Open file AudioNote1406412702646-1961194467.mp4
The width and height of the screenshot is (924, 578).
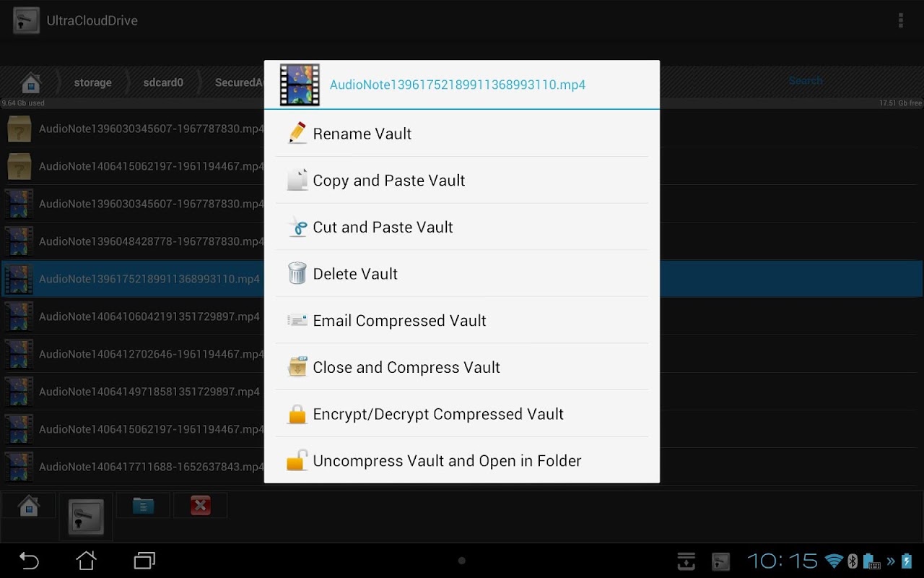click(x=133, y=354)
